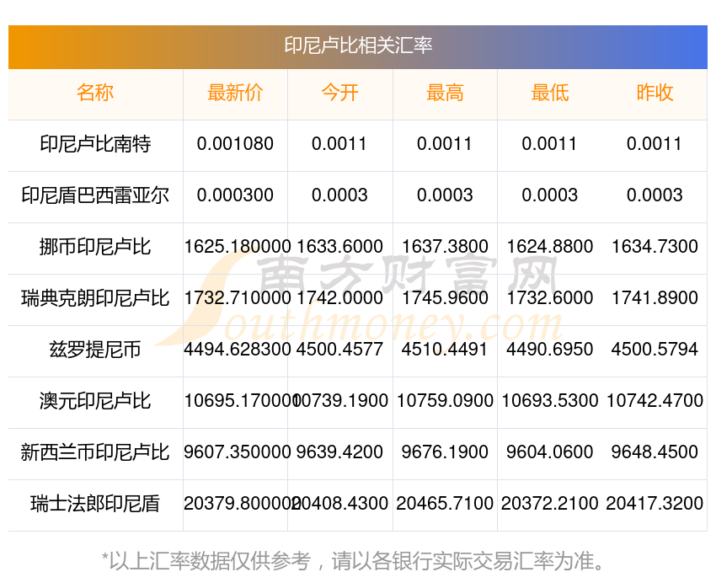Select the high value 4510.4491
Screen dimensions: 716x588
click(x=445, y=350)
